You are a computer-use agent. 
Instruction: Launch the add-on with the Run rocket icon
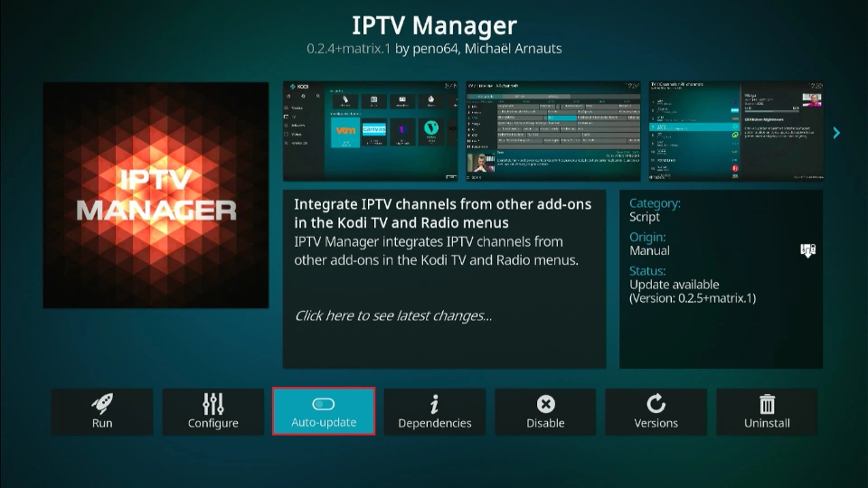(102, 404)
